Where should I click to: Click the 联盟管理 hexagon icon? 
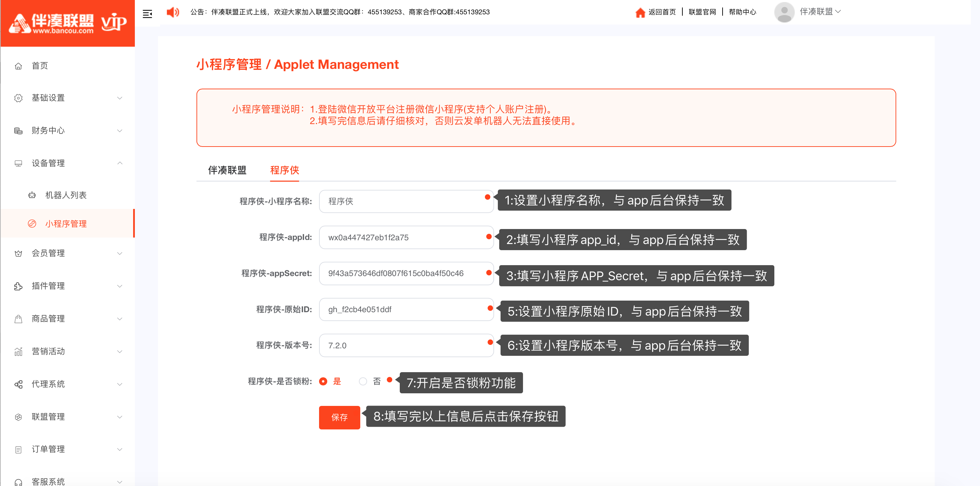[18, 417]
